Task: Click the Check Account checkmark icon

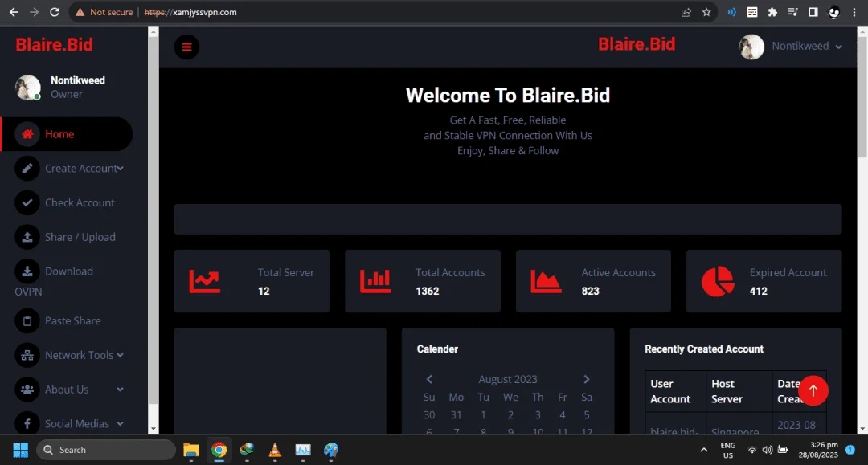Action: coord(27,202)
